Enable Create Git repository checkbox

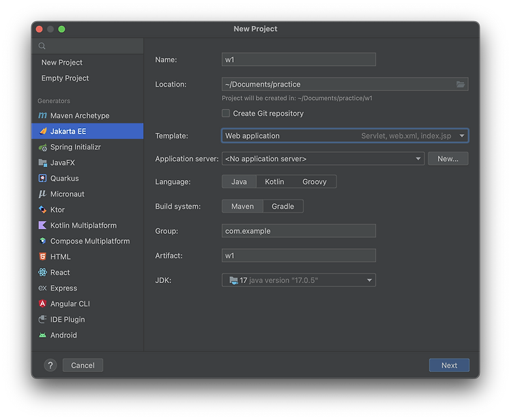(x=226, y=113)
